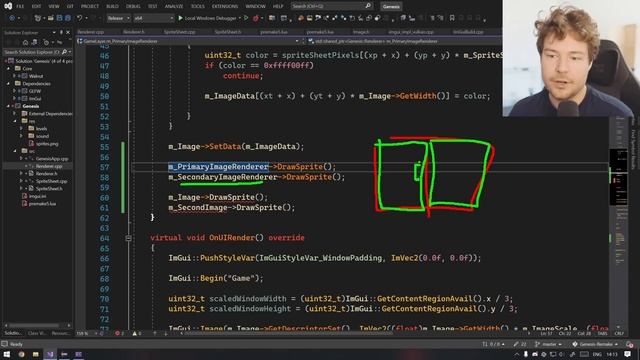Click the master git branch indicator
640x360 pixels.
[548, 344]
